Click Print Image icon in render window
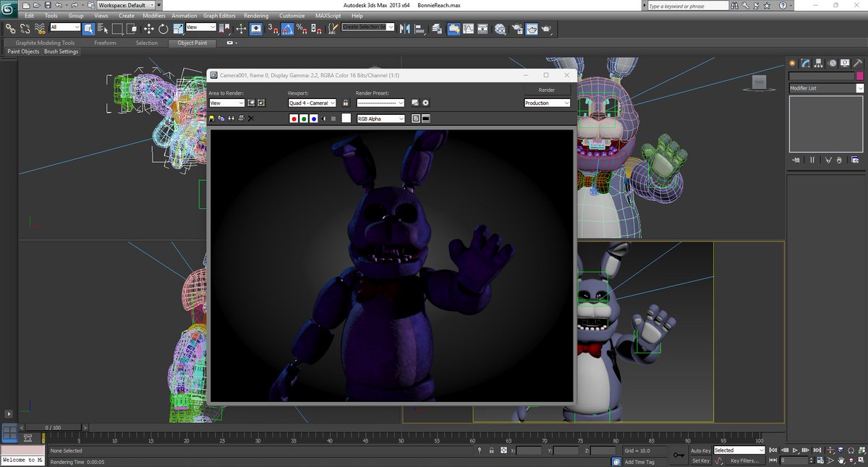This screenshot has width=868, height=467. point(241,119)
